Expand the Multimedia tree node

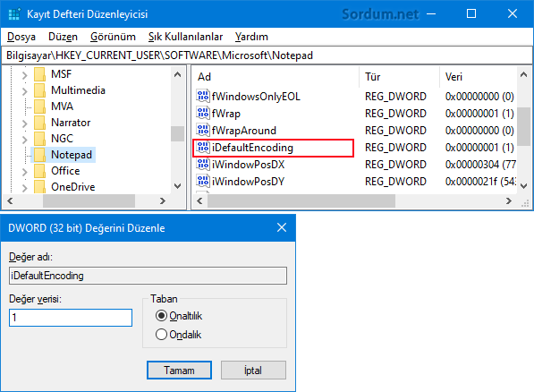coord(24,91)
